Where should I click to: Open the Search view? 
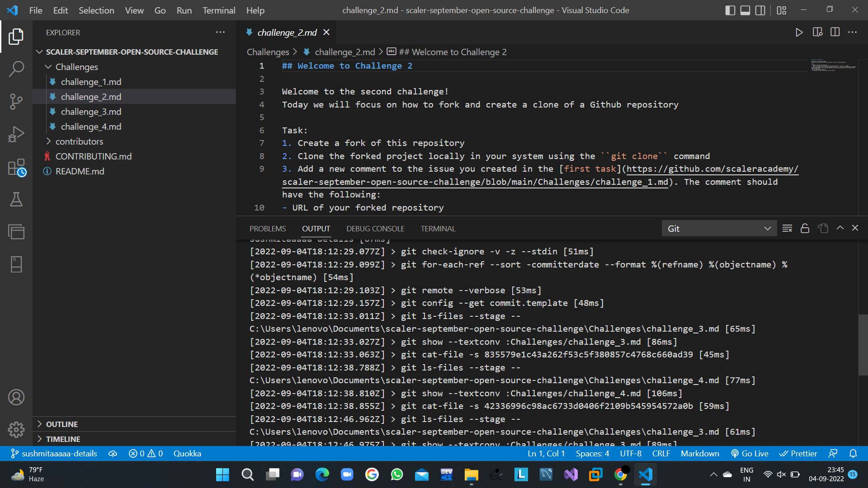[x=17, y=69]
